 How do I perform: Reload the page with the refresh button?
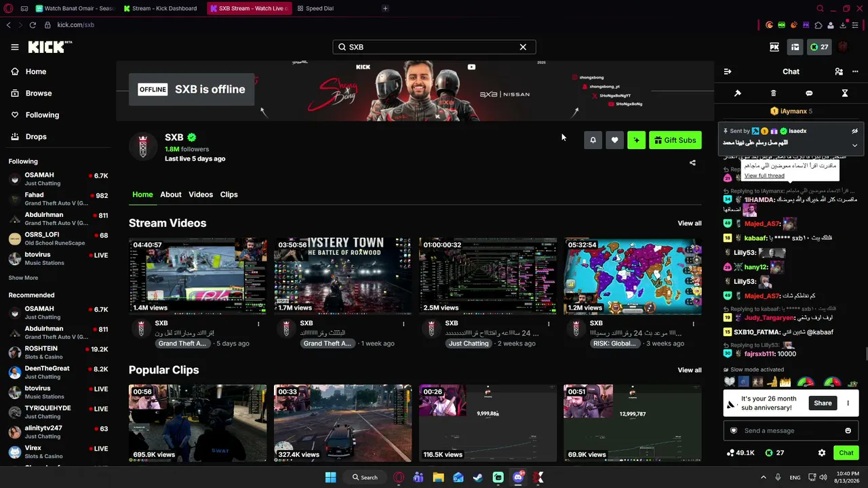pos(33,25)
